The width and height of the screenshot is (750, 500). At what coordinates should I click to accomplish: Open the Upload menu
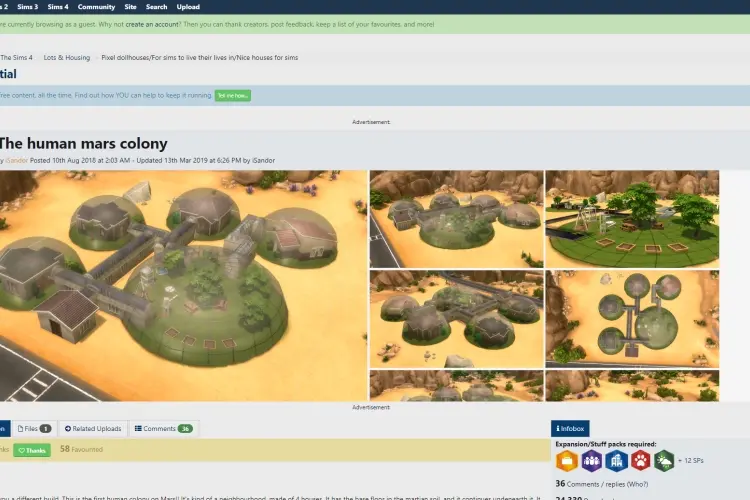tap(188, 7)
